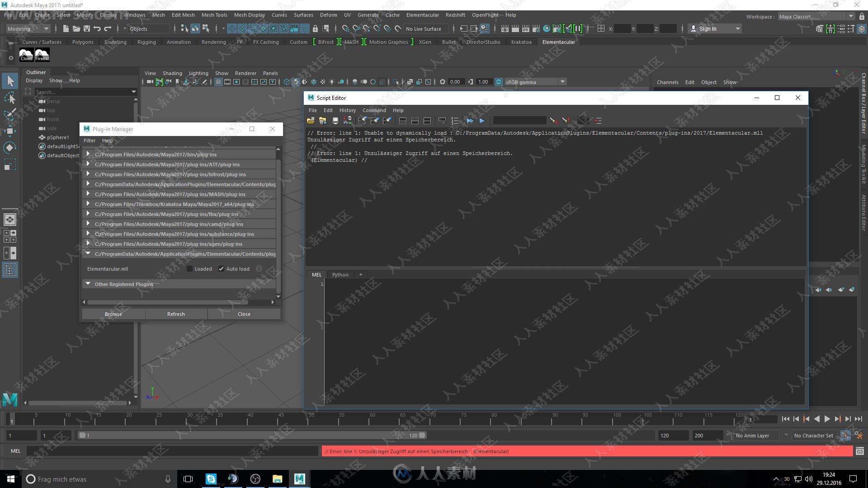Screen dimensions: 868x488
Task: Toggle the Auto Keyframe button
Action: (845, 436)
